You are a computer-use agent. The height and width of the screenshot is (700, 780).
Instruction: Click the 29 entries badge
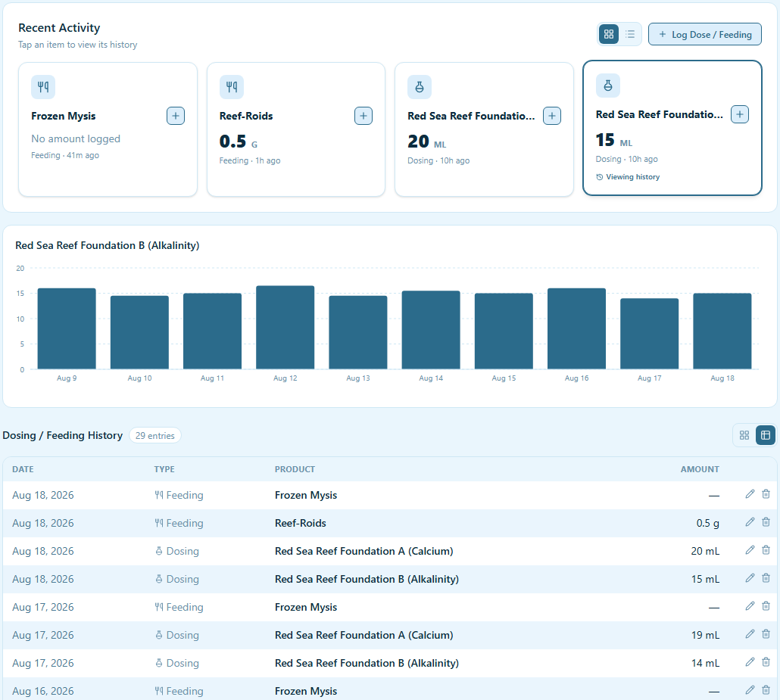155,435
